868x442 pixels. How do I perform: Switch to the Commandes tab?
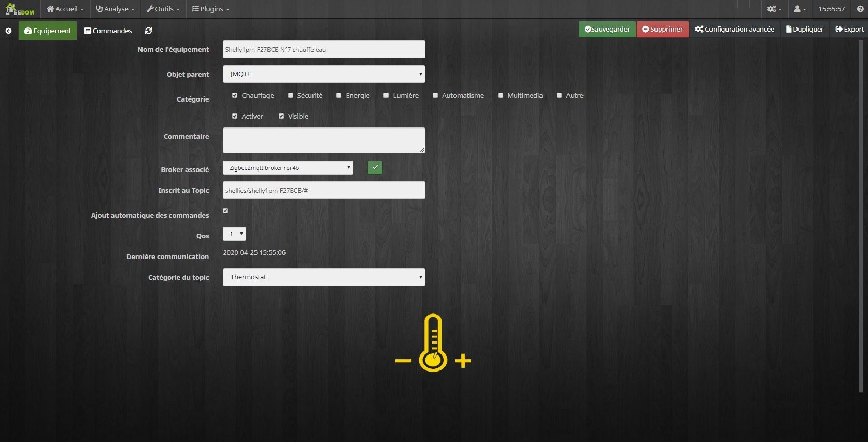click(x=108, y=31)
